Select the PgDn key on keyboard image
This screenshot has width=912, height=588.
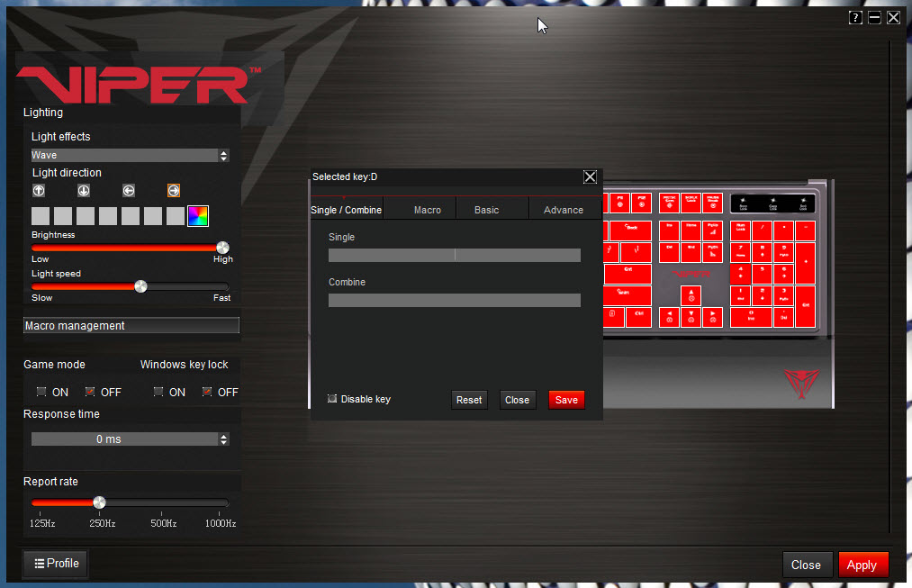click(x=712, y=252)
